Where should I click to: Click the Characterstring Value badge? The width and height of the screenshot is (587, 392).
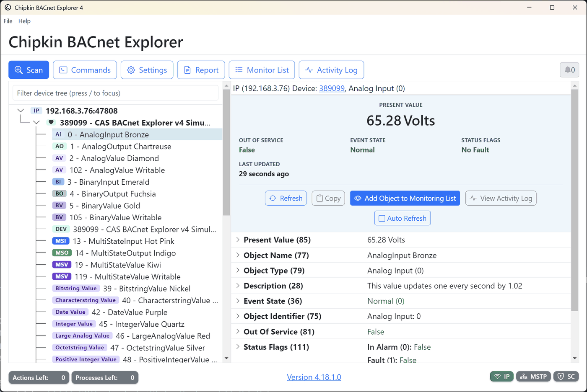pos(86,300)
